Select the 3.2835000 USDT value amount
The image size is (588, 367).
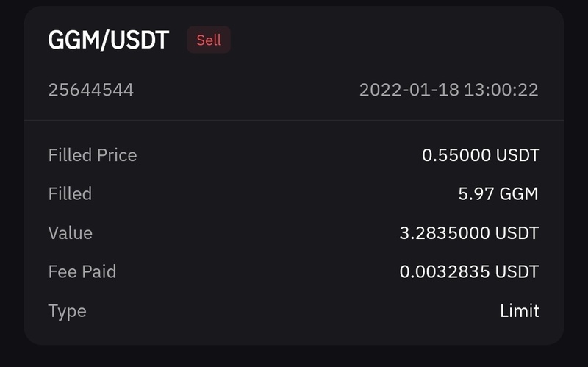469,233
